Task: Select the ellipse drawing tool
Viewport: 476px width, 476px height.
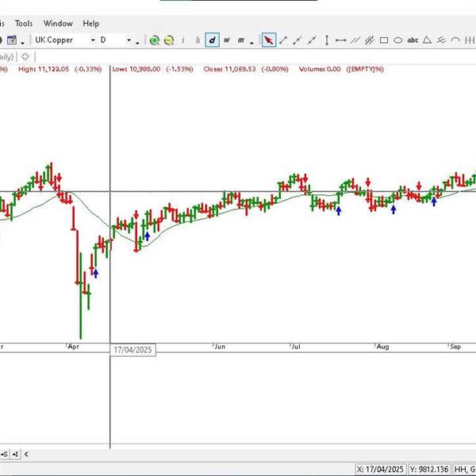Action: click(398, 40)
